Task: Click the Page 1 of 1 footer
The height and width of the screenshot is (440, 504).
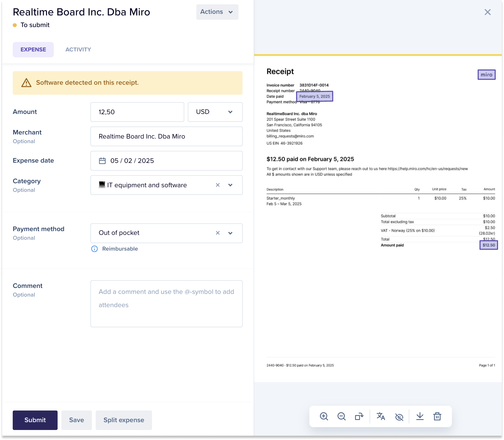Action: tap(487, 365)
